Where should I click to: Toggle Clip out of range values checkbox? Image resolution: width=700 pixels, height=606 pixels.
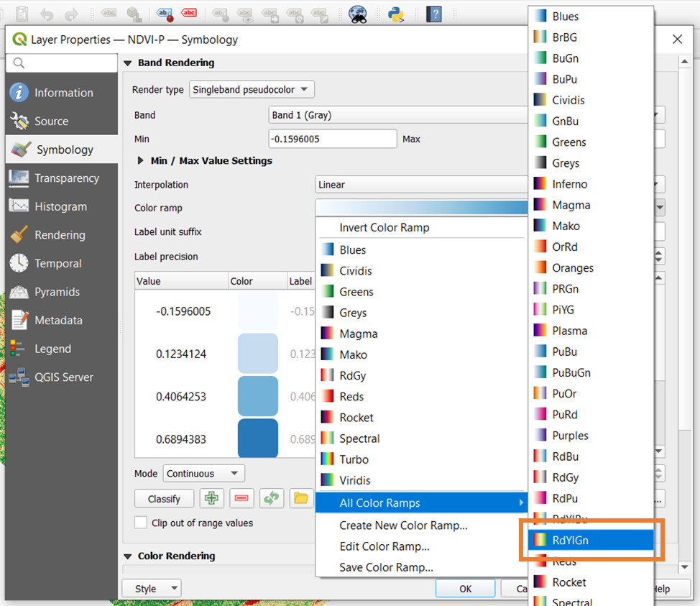141,523
